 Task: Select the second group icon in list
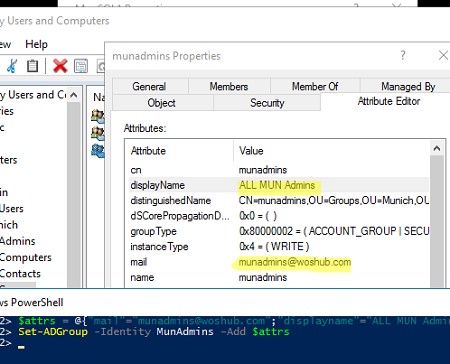98,134
